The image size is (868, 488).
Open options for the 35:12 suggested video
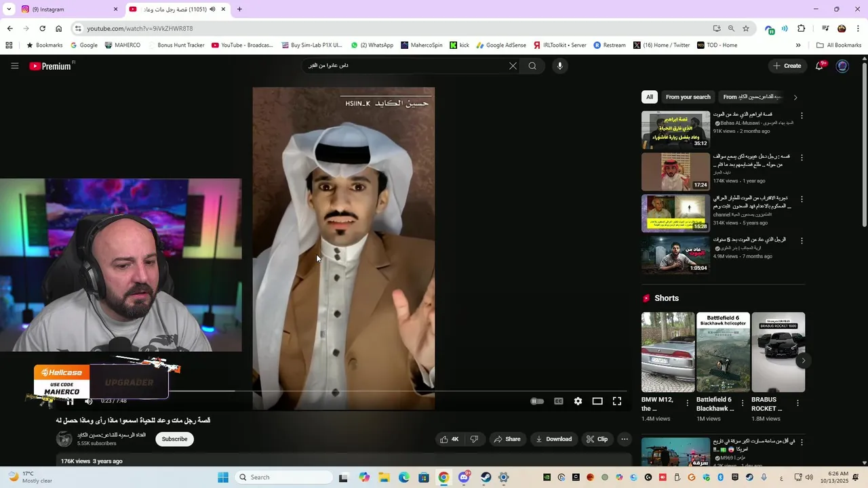click(x=802, y=116)
